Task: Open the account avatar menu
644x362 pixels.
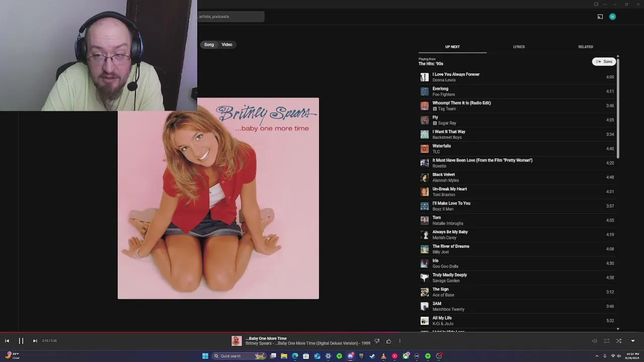Action: [x=612, y=17]
